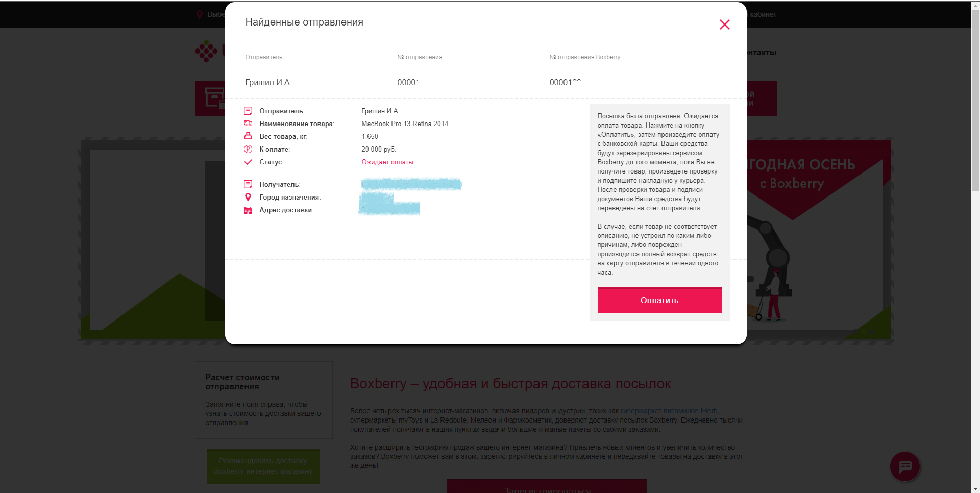Click the weight icon next to Вес товара
The height and width of the screenshot is (493, 980).
[248, 136]
